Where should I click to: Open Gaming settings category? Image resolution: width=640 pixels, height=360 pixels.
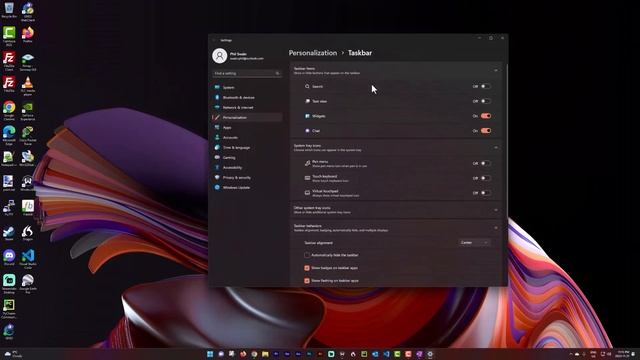point(247,158)
